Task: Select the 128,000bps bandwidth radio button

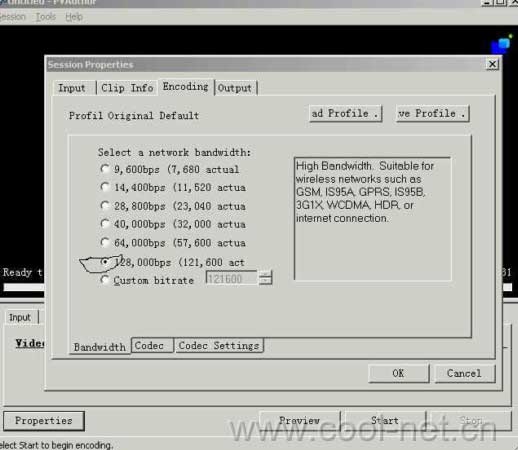Action: coord(105,262)
